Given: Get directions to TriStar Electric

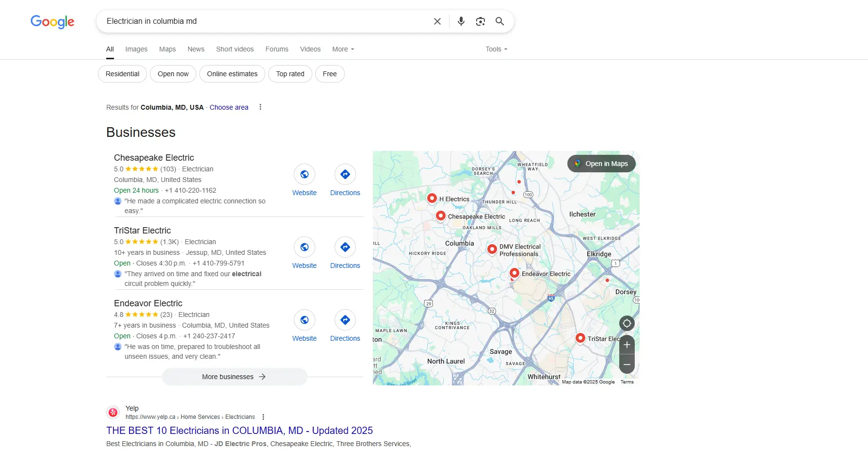Looking at the screenshot, I should tap(345, 247).
